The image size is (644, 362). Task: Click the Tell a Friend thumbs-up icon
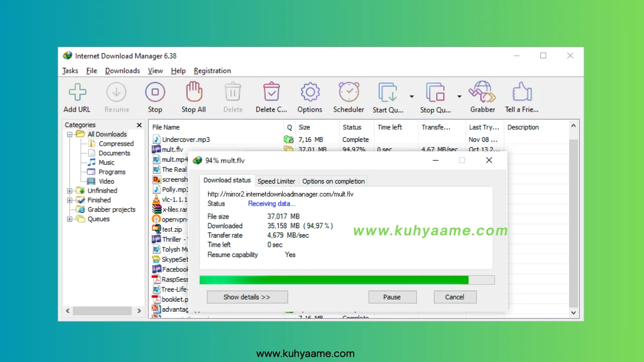click(522, 93)
